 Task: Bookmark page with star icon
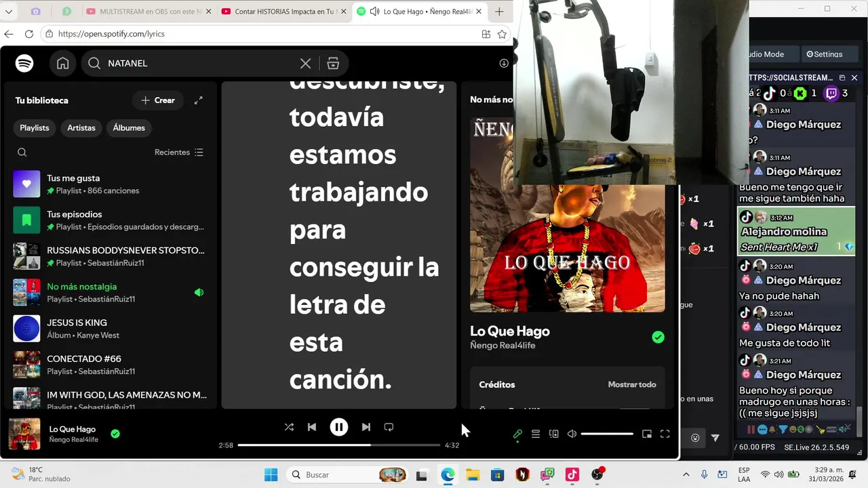tap(502, 34)
